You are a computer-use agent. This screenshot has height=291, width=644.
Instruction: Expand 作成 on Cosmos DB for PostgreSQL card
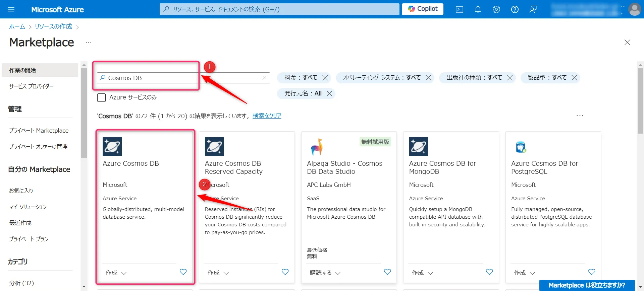pos(525,273)
